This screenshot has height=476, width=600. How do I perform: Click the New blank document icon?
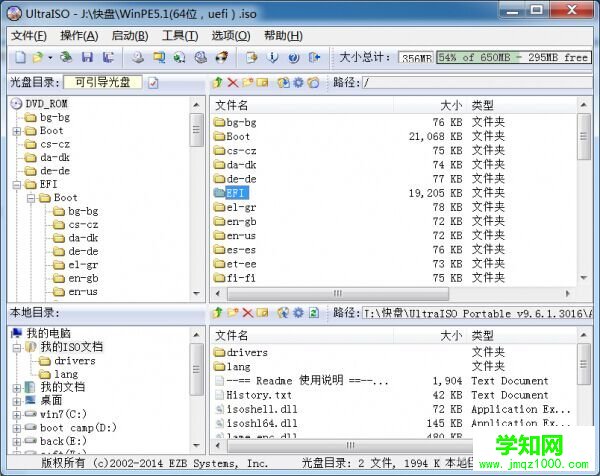[20, 58]
